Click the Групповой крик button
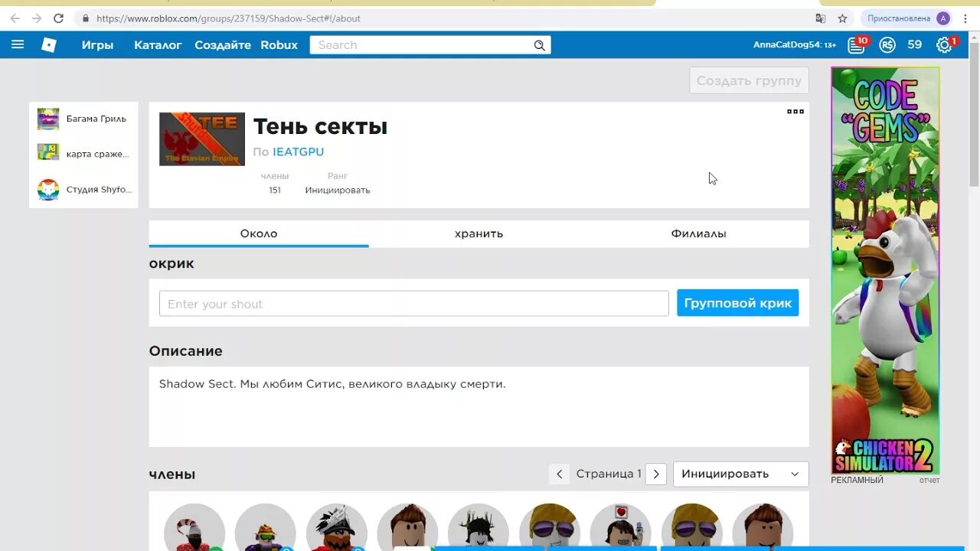This screenshot has height=551, width=980. tap(737, 303)
